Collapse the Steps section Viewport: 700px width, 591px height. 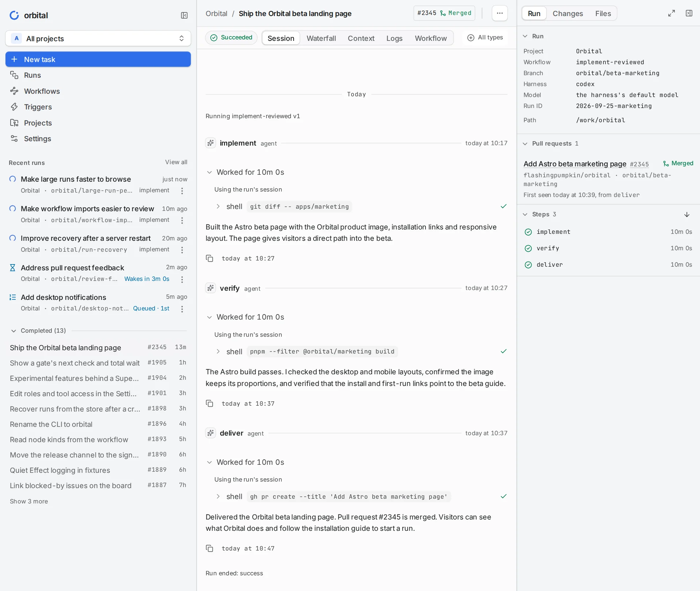(525, 215)
